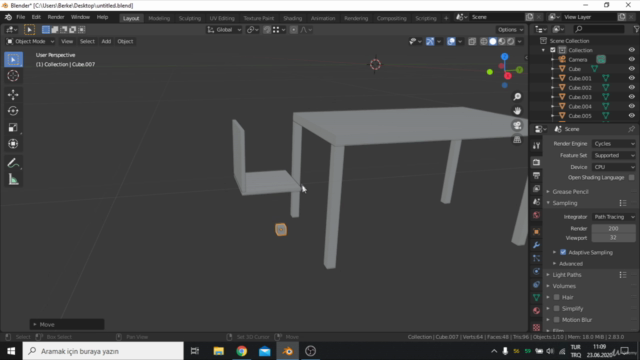
Task: Enable the Motion Blur checkbox
Action: pos(557,320)
